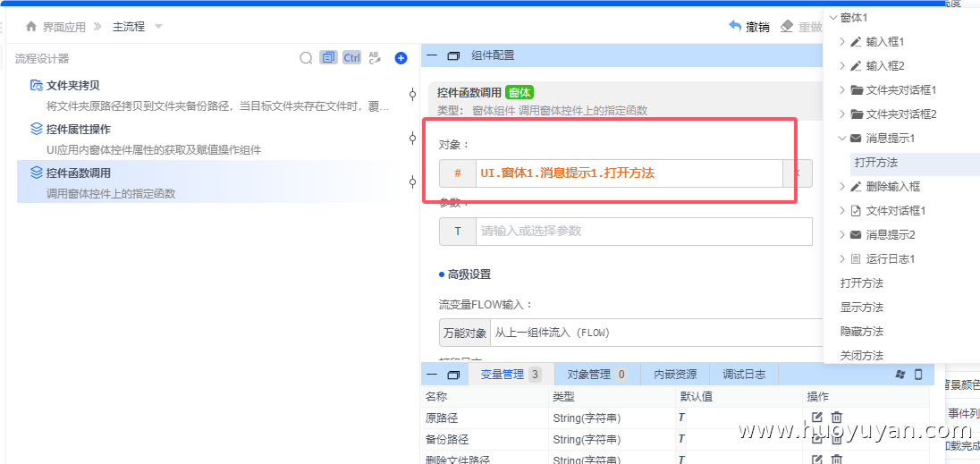Collapse the 消息提示1 node
980x464 pixels.
[x=842, y=138]
